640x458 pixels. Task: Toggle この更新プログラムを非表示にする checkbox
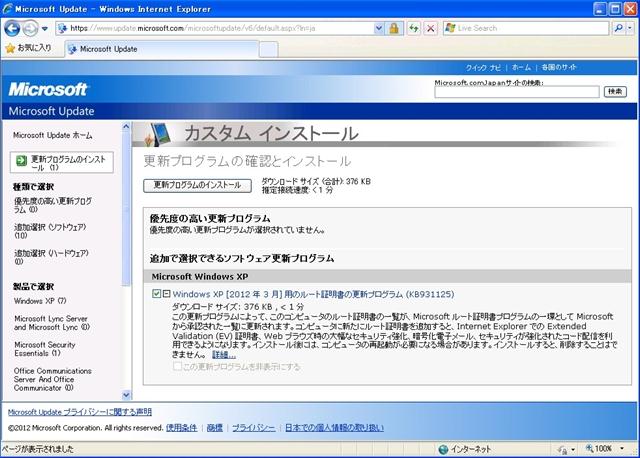coord(177,366)
